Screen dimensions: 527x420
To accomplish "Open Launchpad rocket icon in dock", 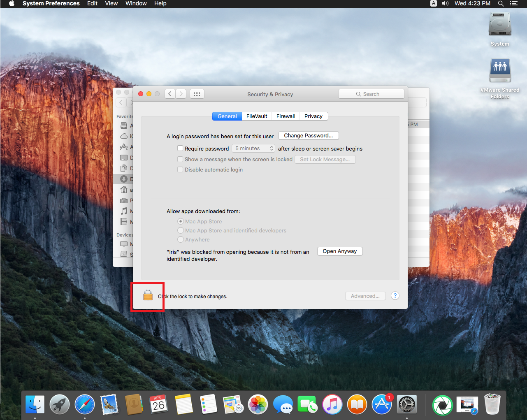I will click(60, 405).
